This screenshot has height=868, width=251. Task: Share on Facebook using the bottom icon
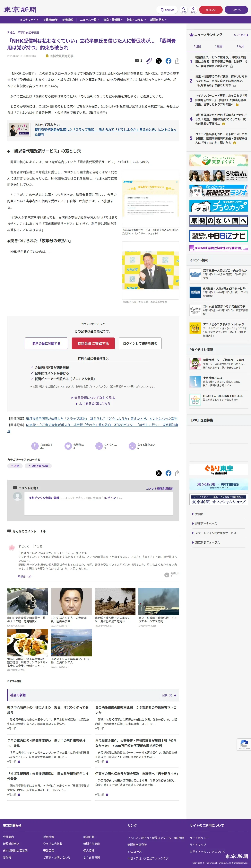coord(169,473)
